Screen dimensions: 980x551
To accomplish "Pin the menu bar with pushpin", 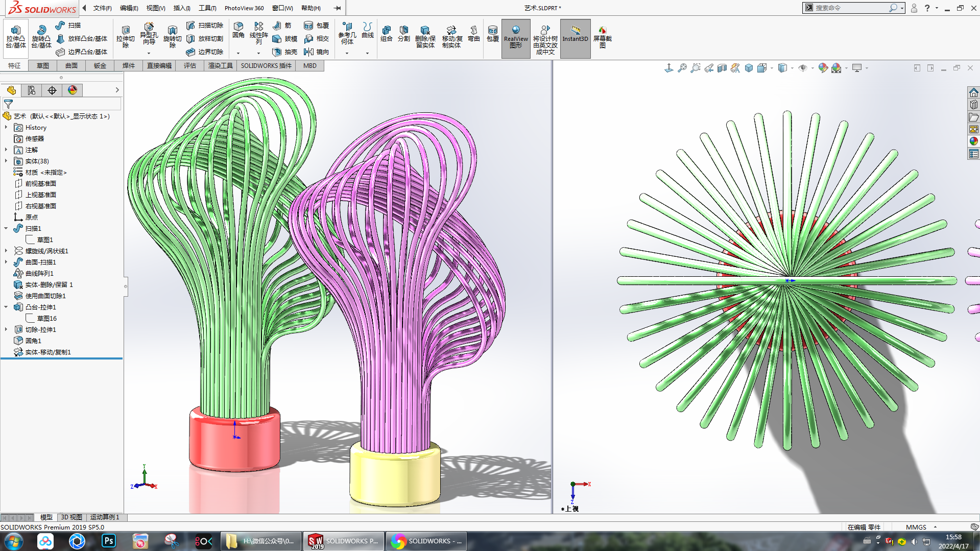I will click(337, 8).
